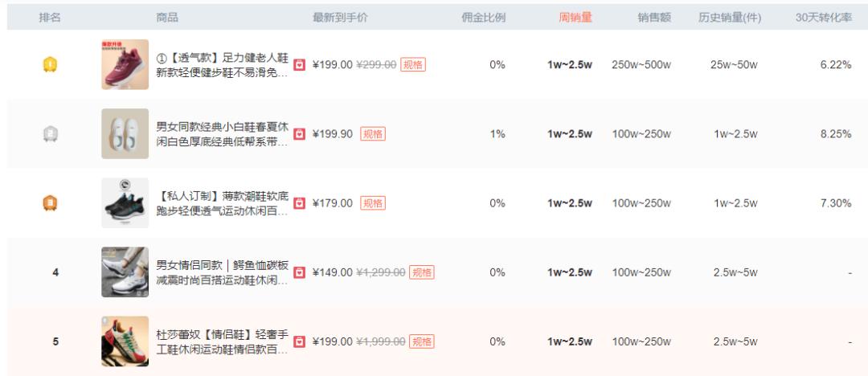This screenshot has width=868, height=376.
Task: Open 足力健老人鞋 product title link
Action: [x=220, y=65]
